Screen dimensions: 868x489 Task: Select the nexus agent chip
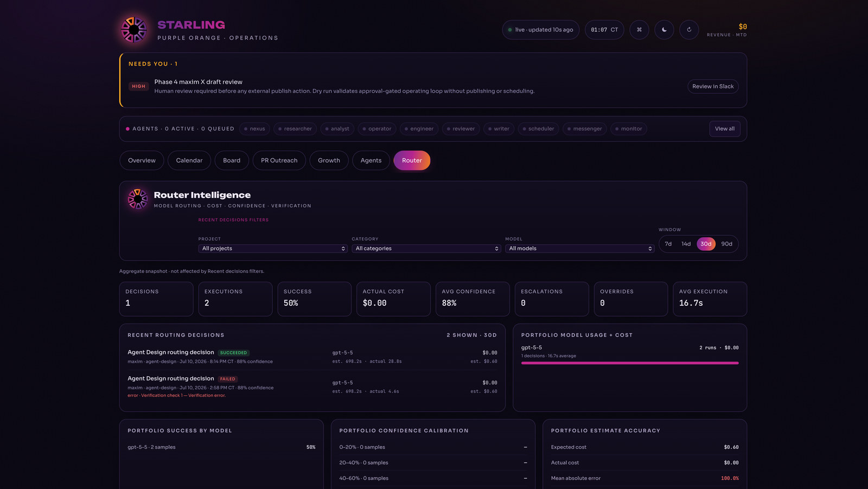pyautogui.click(x=254, y=129)
